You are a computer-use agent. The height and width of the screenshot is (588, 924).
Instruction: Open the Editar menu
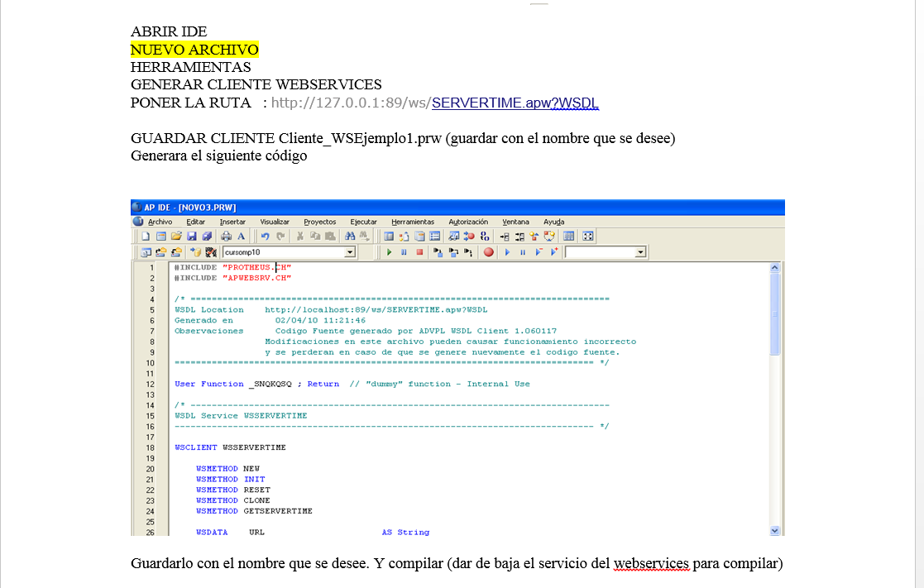[196, 222]
